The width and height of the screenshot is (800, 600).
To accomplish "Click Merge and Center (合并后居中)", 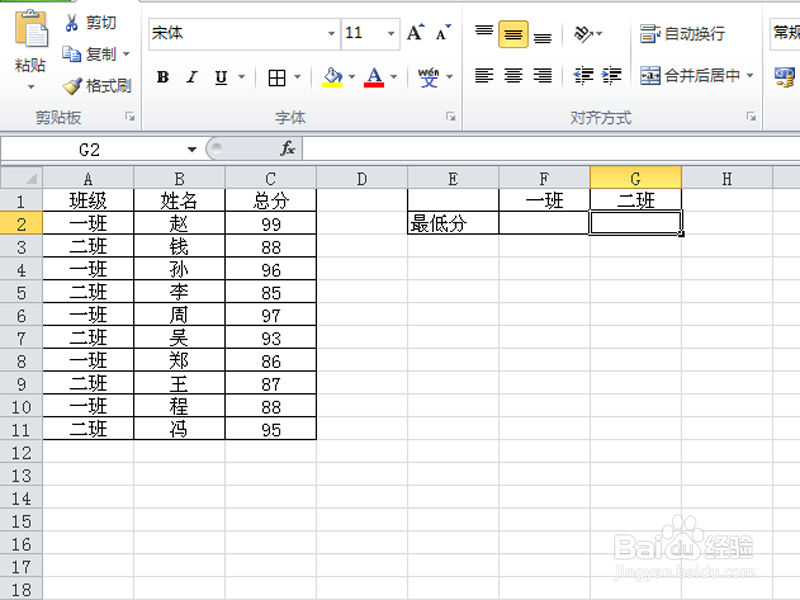I will pos(690,76).
